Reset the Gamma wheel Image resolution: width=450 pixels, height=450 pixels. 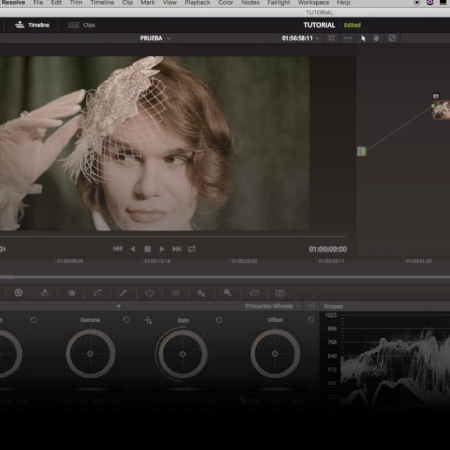[x=126, y=320]
